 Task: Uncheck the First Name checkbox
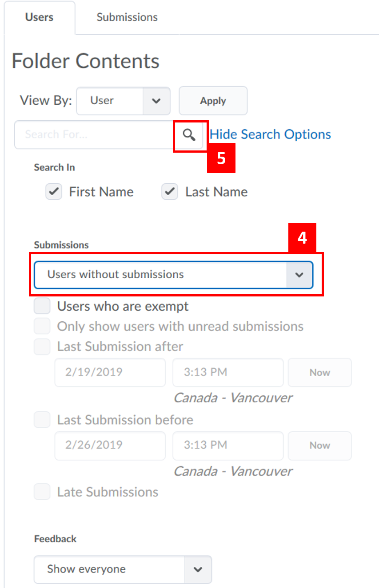click(x=54, y=192)
